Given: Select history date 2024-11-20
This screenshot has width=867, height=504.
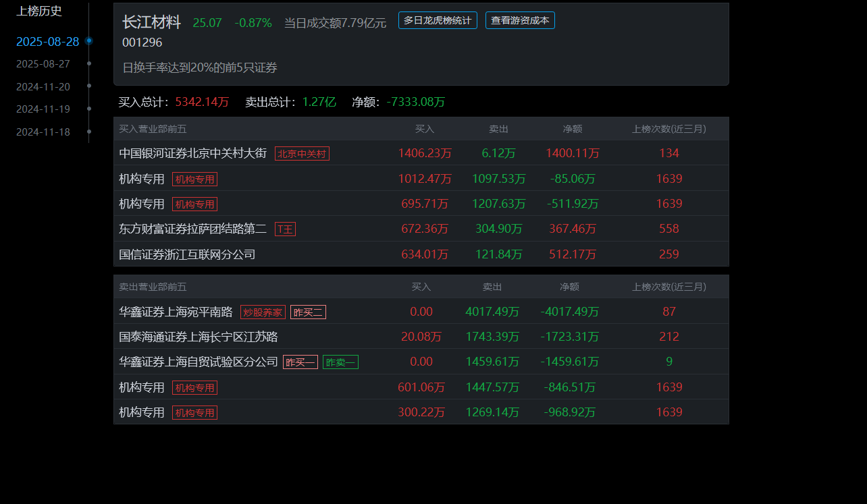Looking at the screenshot, I should pyautogui.click(x=43, y=87).
